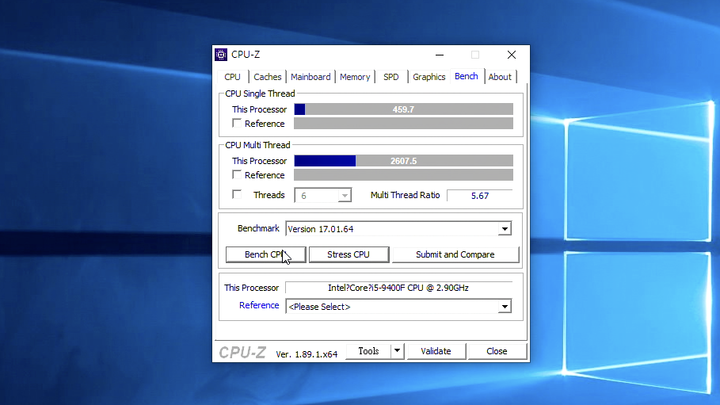Close the CPU-Z window with X
Viewport: 720px width, 405px height.
(x=512, y=55)
